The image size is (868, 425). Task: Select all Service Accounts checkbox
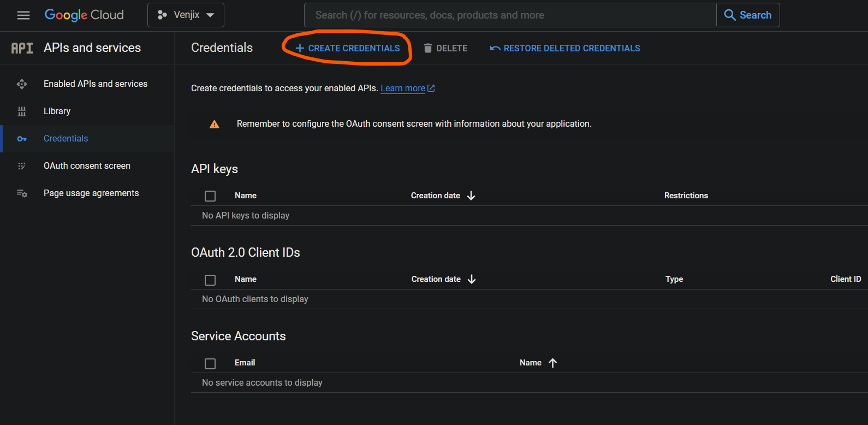[x=210, y=363]
